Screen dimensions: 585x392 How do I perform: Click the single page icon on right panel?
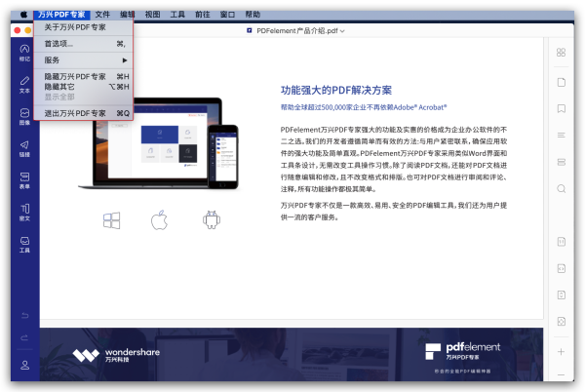(561, 82)
